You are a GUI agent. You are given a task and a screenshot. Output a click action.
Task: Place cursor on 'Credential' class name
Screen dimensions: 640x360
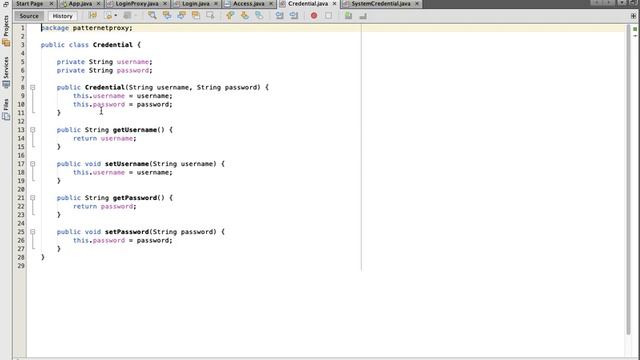[x=112, y=45]
